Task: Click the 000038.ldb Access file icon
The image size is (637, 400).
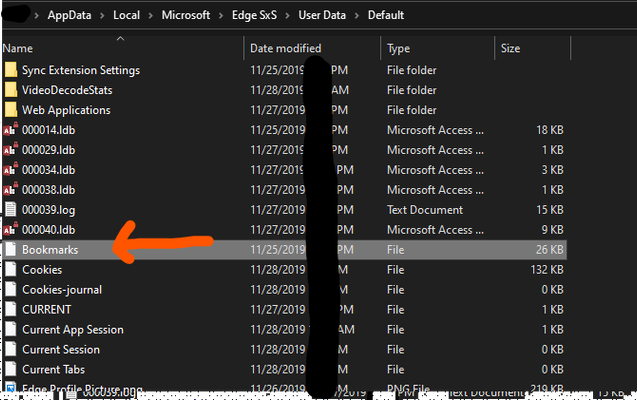Action: [x=11, y=190]
